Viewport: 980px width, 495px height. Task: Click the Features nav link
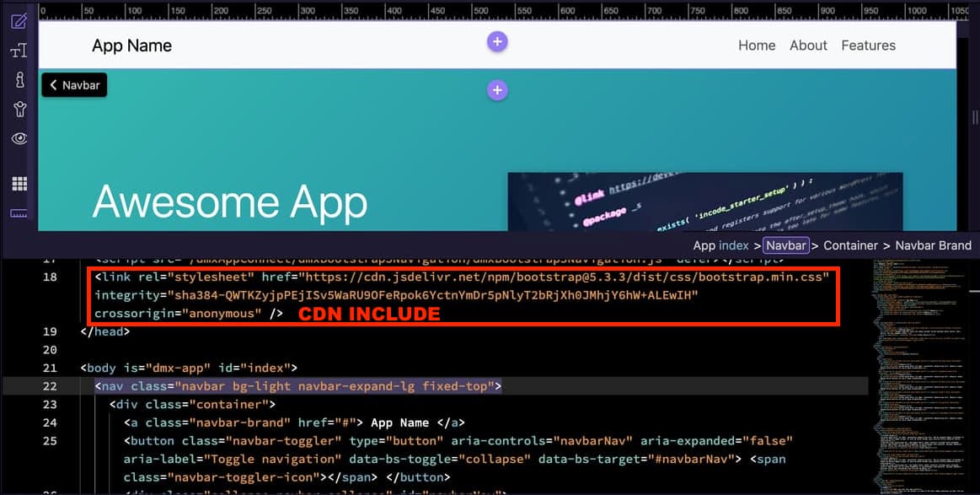pos(868,46)
